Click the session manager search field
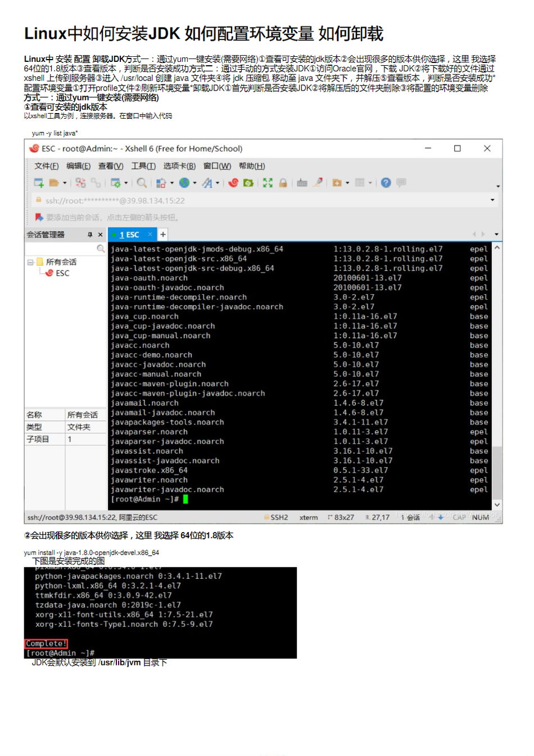 tap(61, 249)
